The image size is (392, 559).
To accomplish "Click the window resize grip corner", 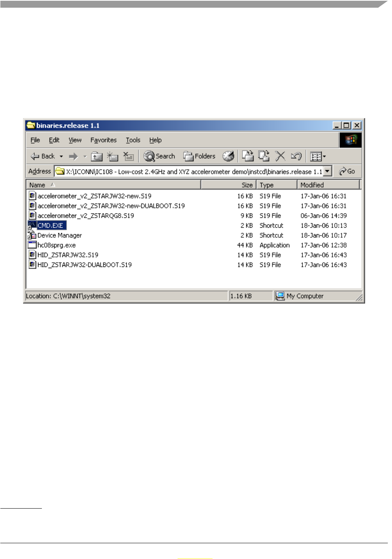I will click(359, 297).
